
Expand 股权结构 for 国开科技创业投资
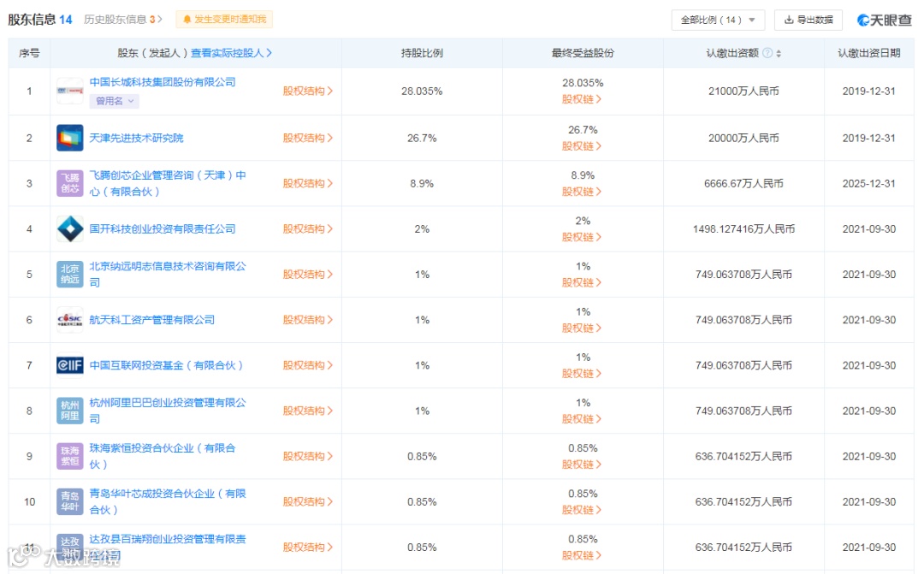(x=308, y=228)
